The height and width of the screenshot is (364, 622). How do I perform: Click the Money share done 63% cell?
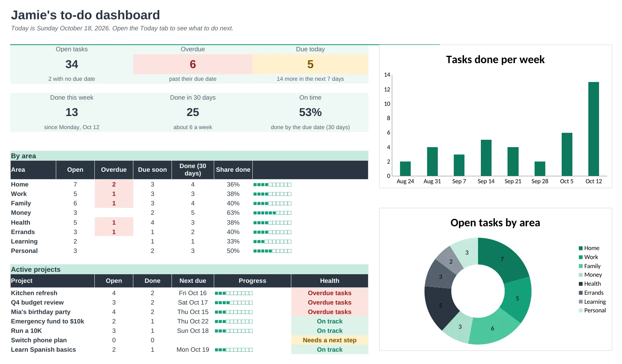click(233, 213)
